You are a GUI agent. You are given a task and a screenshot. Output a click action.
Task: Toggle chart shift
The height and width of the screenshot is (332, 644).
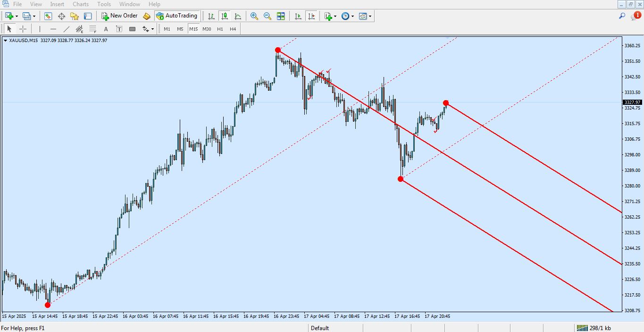point(311,16)
